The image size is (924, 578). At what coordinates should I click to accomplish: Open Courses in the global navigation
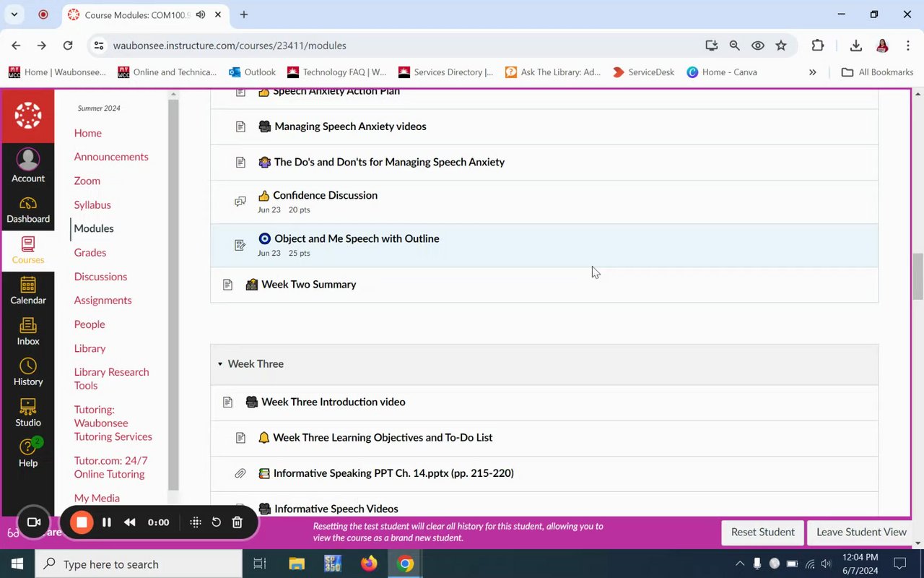[x=28, y=251]
